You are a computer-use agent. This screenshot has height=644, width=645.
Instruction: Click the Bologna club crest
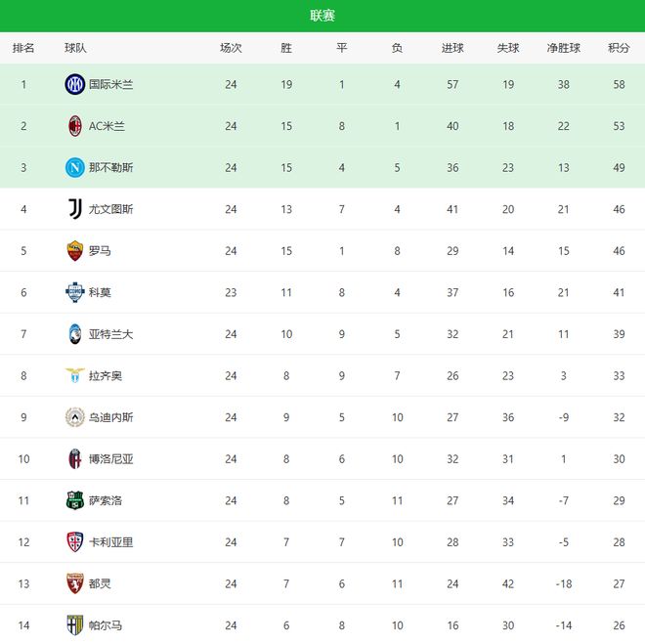75,458
